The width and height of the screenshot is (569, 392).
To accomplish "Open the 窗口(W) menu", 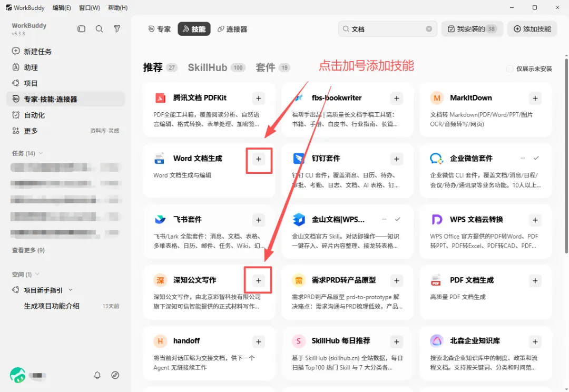I will coord(89,7).
